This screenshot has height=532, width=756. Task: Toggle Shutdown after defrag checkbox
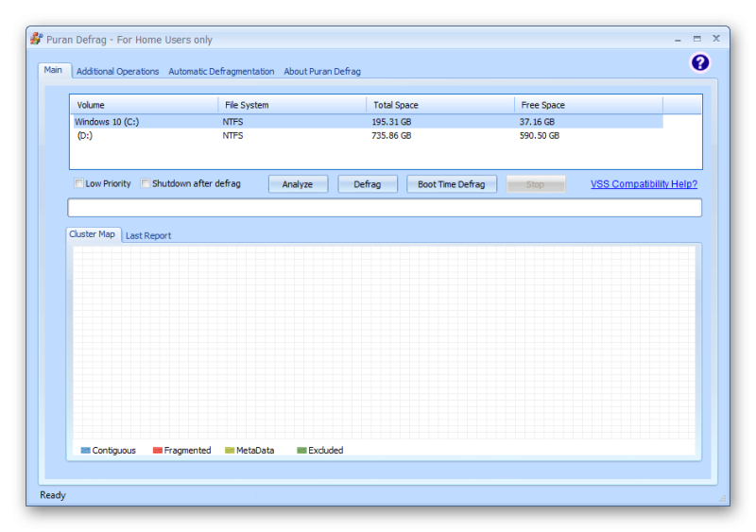146,183
